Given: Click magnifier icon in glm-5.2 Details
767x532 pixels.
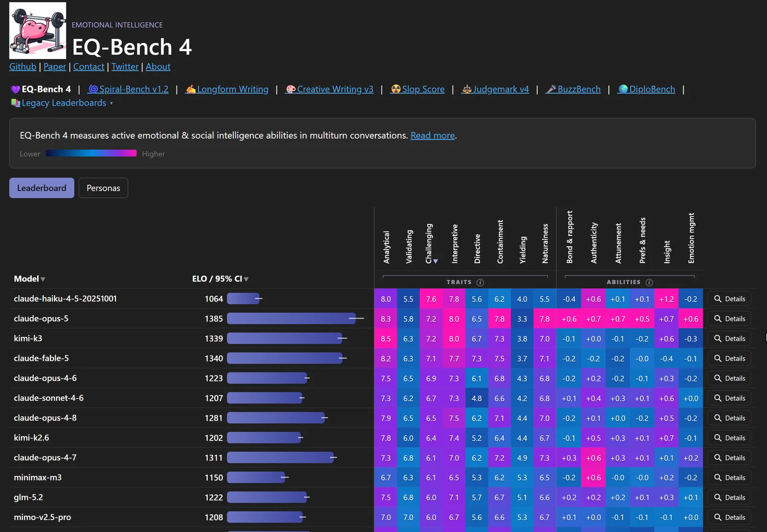Looking at the screenshot, I should point(718,497).
